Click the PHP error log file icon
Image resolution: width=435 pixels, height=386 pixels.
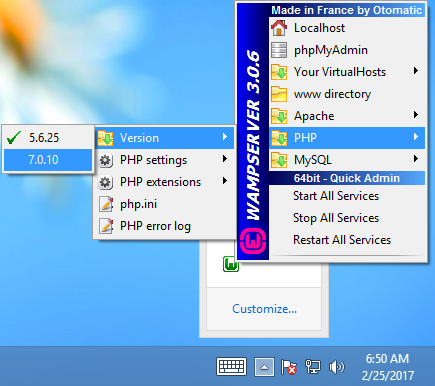(x=106, y=226)
